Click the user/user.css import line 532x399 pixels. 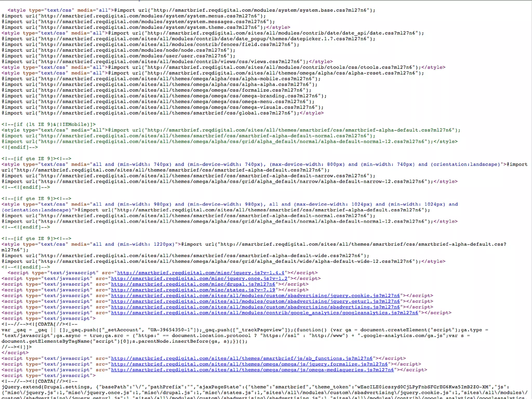click(x=118, y=56)
